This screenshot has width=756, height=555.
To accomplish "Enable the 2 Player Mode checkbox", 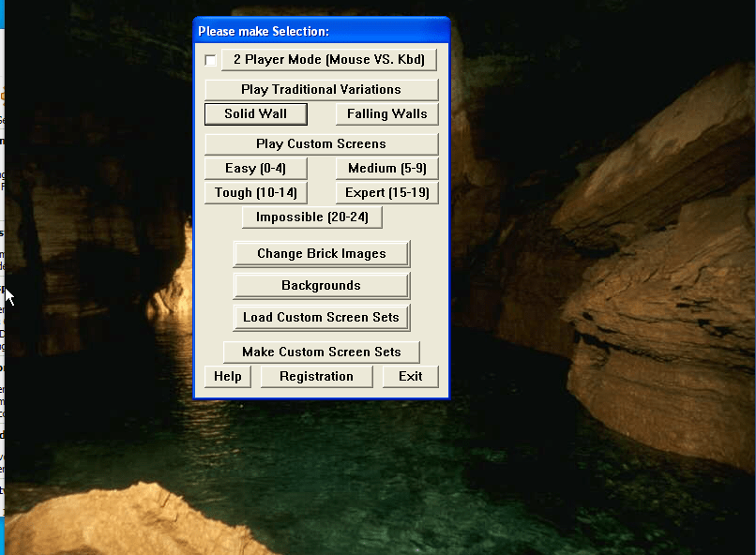I will pyautogui.click(x=211, y=60).
